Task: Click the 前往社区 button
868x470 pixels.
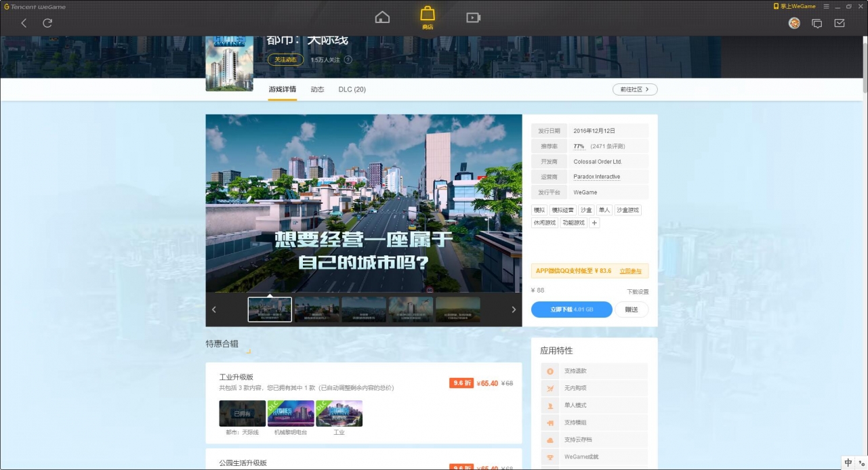Action: click(635, 89)
